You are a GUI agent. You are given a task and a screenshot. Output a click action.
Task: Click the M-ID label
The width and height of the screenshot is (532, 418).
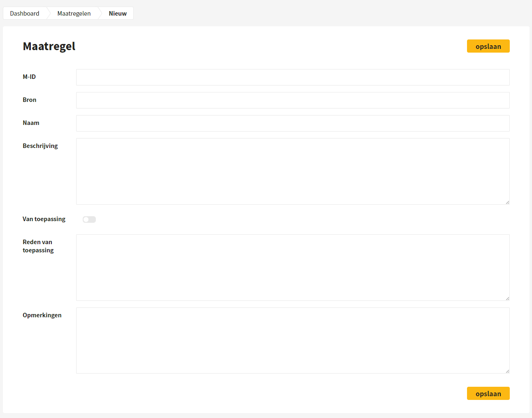(29, 77)
